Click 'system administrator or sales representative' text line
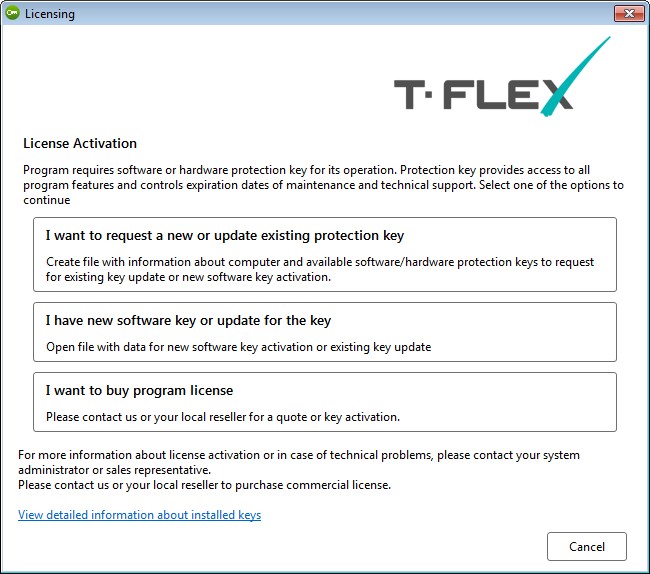 pyautogui.click(x=114, y=470)
